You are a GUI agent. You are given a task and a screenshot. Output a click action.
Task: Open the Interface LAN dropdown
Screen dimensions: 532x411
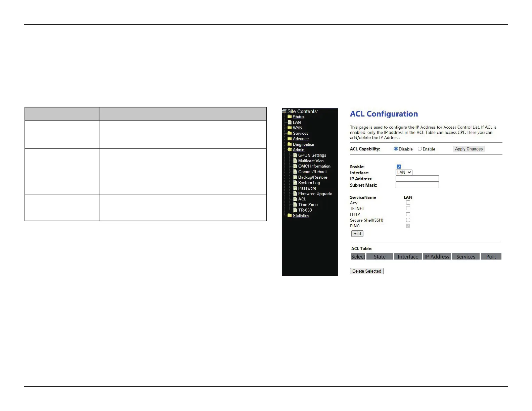click(404, 172)
